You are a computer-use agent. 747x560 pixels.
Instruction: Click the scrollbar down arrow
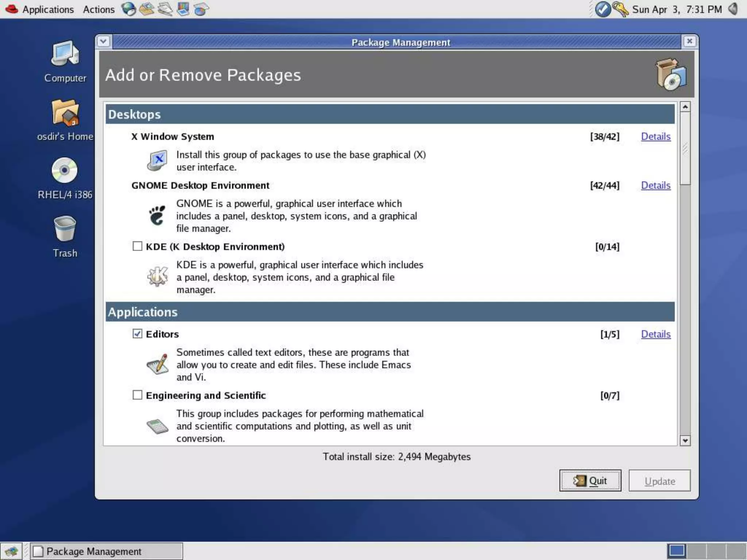(685, 440)
